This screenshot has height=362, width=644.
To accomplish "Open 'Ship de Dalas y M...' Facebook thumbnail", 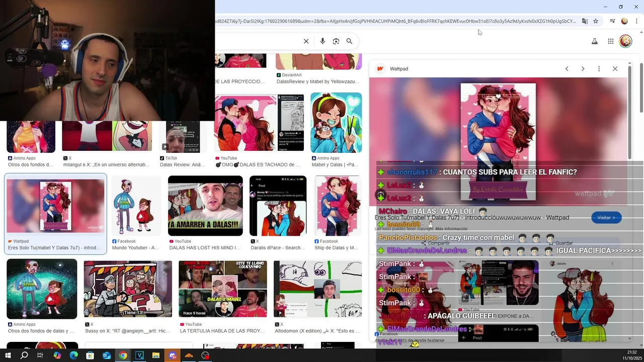I will [x=338, y=206].
